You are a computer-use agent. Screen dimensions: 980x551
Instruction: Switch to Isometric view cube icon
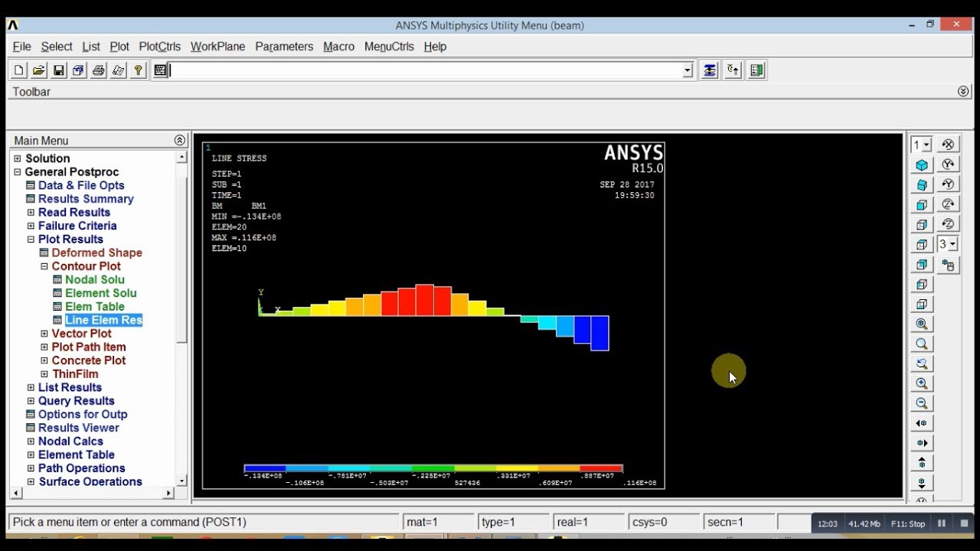point(922,165)
